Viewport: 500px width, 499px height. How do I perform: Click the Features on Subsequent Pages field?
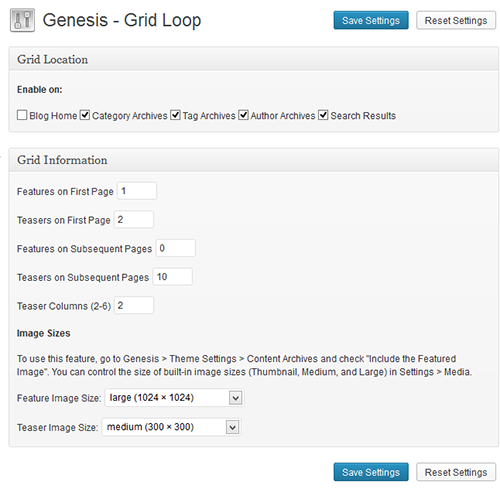pyautogui.click(x=176, y=248)
